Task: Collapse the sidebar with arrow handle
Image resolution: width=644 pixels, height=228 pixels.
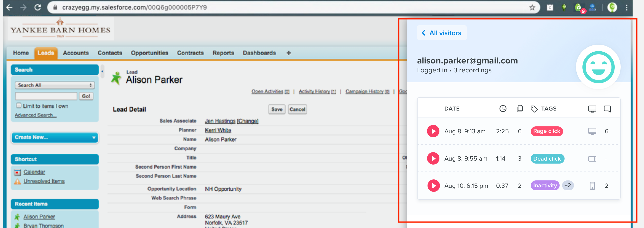Action: 103,72
